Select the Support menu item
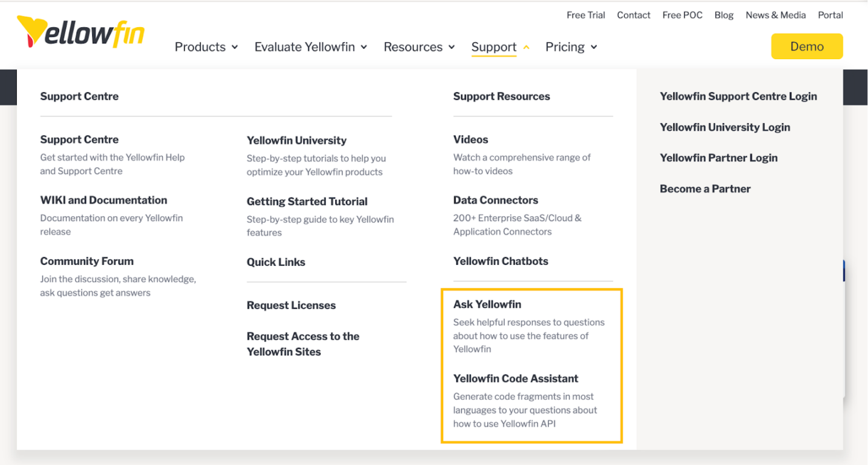Screen dimensions: 868x465 click(x=494, y=46)
